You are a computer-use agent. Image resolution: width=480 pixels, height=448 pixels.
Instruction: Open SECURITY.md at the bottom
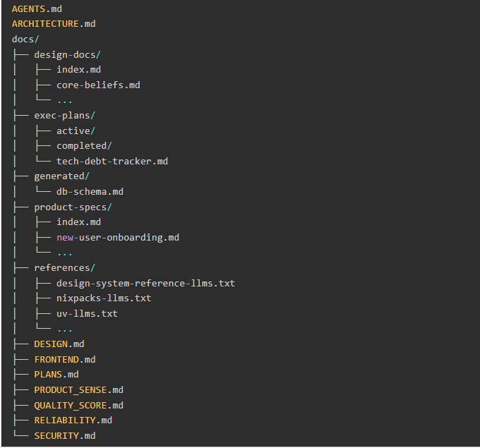point(64,435)
